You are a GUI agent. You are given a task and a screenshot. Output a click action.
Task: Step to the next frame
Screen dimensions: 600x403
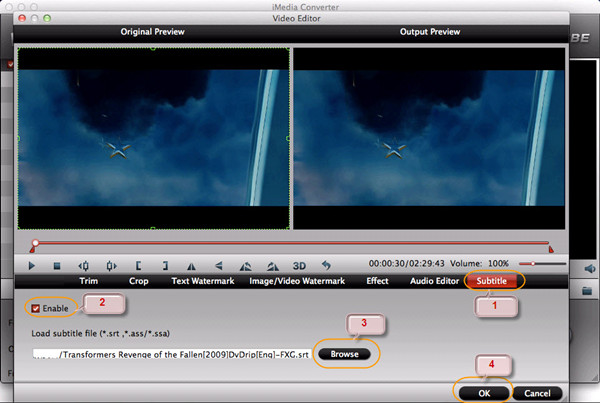click(111, 265)
